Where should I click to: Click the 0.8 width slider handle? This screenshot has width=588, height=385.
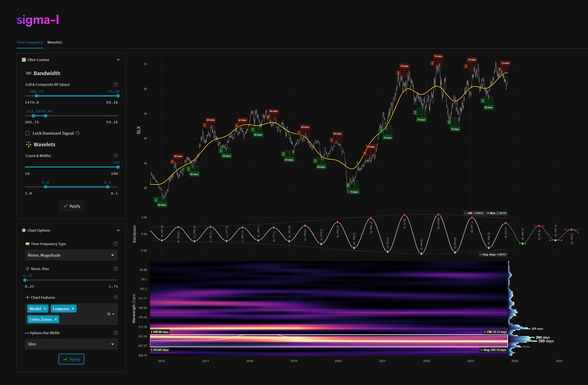tap(45, 187)
